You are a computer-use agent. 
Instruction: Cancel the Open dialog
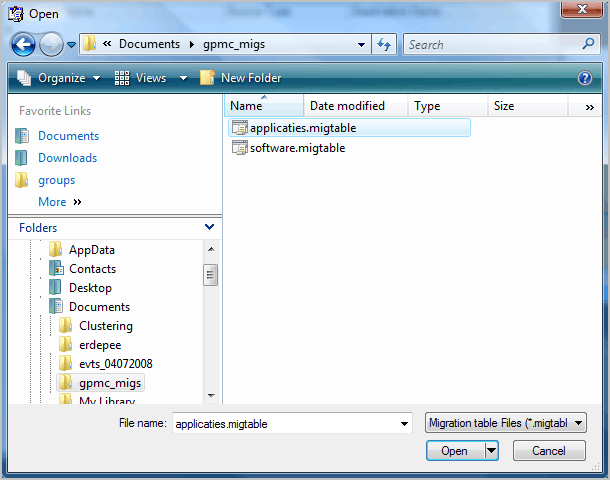tap(549, 451)
